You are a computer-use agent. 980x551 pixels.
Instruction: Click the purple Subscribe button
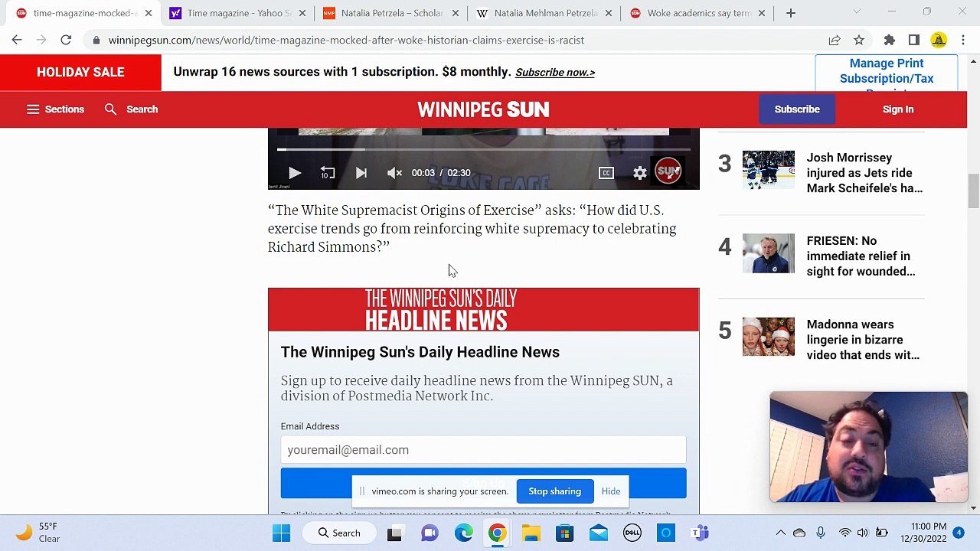pyautogui.click(x=797, y=109)
